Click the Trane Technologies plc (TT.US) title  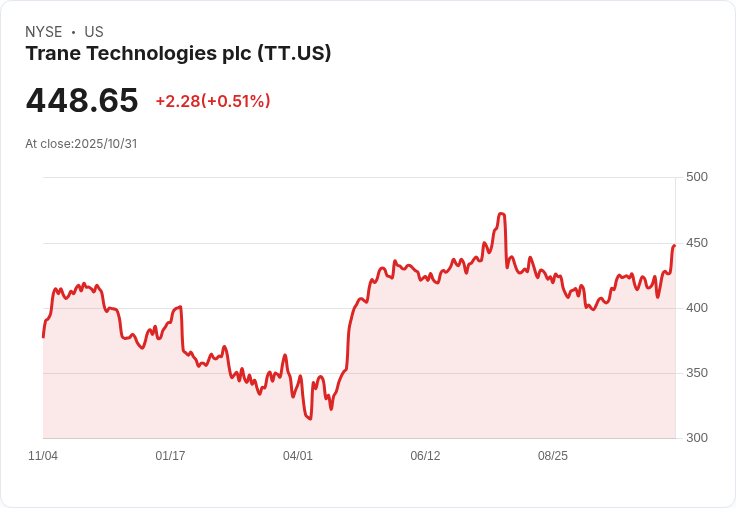(x=178, y=54)
